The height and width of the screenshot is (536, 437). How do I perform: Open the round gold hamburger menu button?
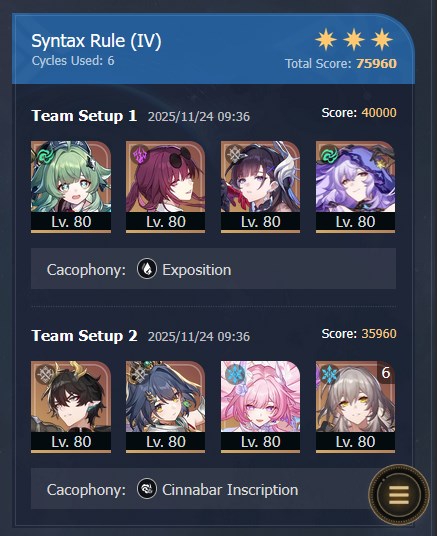coord(399,494)
